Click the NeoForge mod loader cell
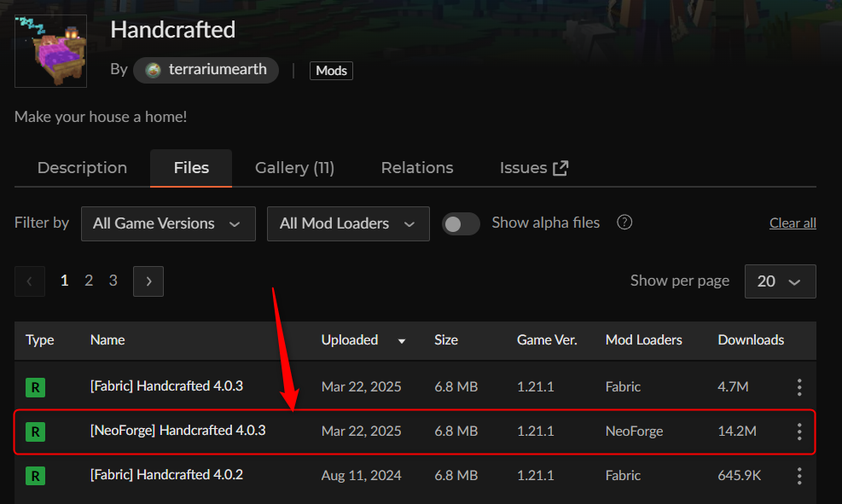842x504 pixels. [x=634, y=431]
